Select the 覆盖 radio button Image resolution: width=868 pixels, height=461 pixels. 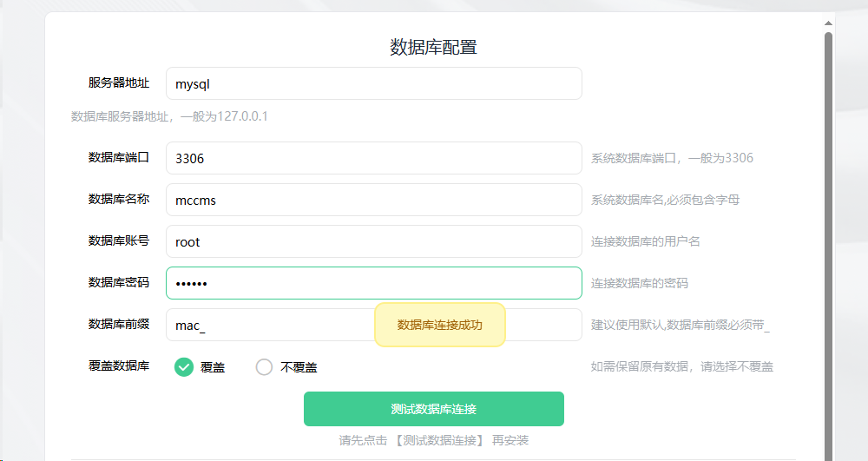click(x=184, y=367)
